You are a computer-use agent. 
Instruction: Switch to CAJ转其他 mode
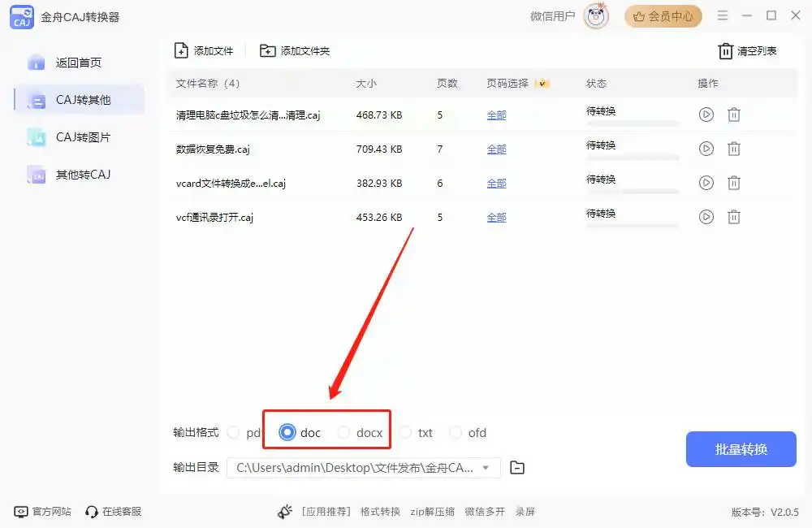[x=79, y=100]
